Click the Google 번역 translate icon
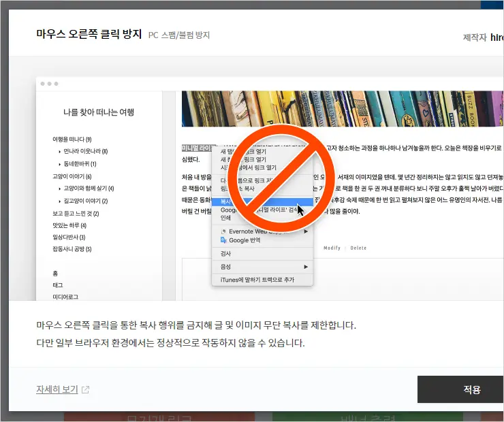This screenshot has height=422, width=504. pyautogui.click(x=223, y=240)
